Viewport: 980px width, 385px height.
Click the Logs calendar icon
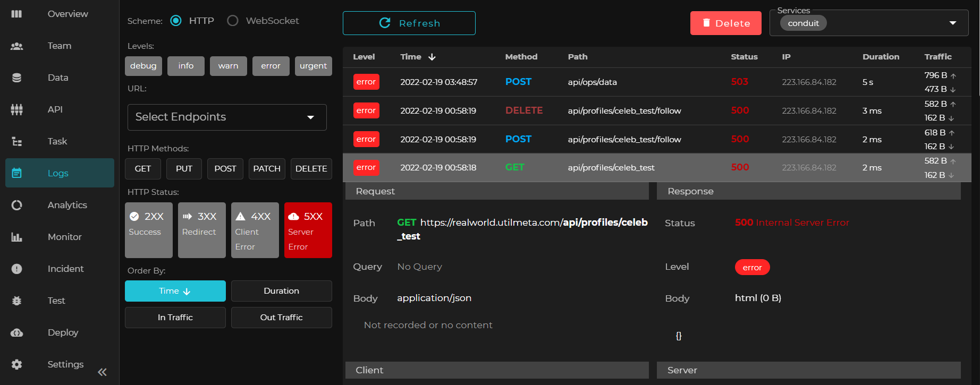16,173
